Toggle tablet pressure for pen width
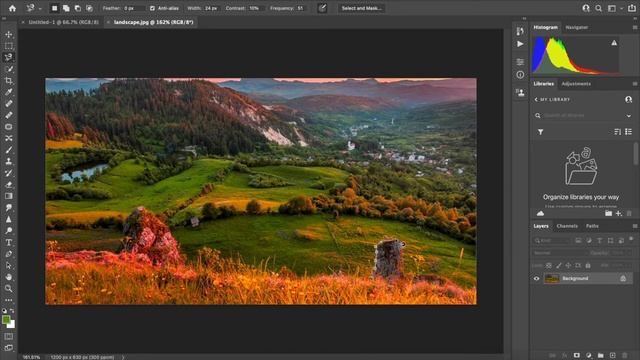Screen dimensions: 640x360 tap(322, 8)
